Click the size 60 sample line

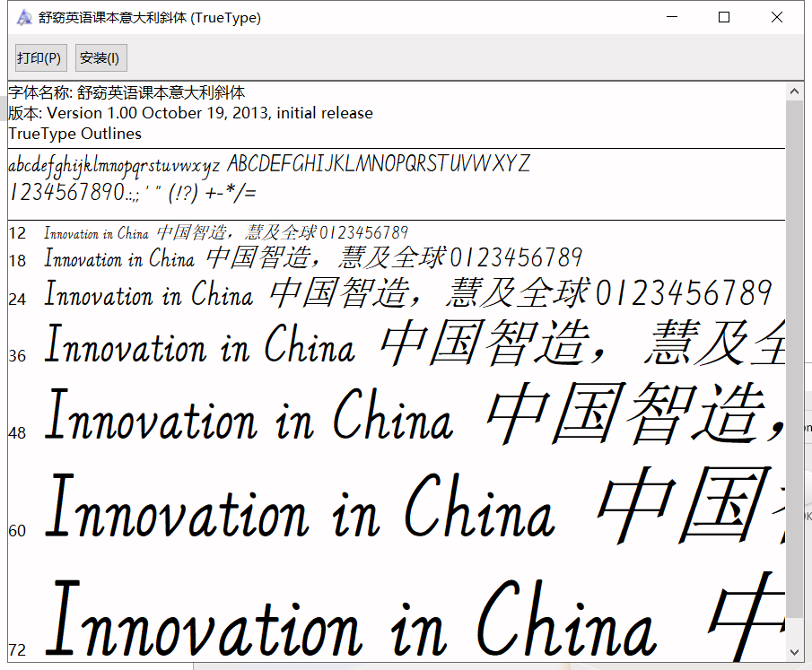click(x=415, y=505)
